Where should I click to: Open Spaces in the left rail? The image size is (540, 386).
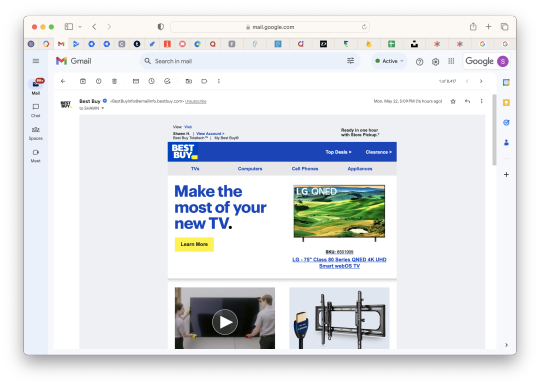point(36,133)
